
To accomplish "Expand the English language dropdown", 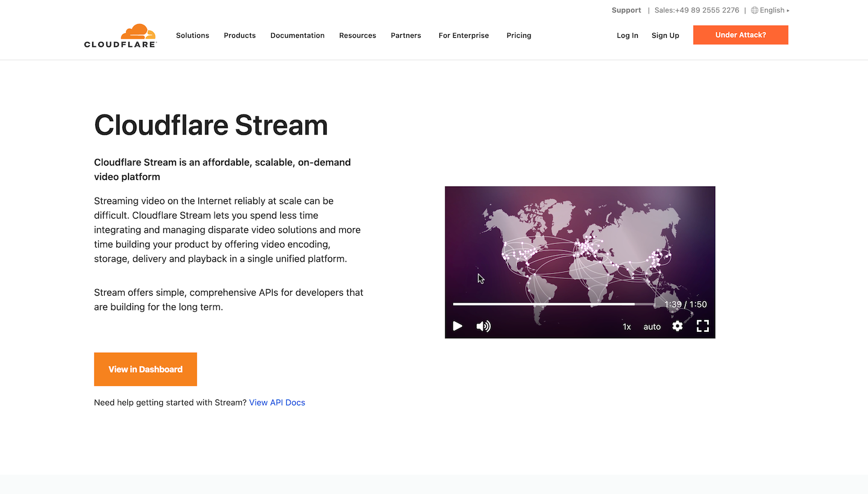I will (773, 10).
